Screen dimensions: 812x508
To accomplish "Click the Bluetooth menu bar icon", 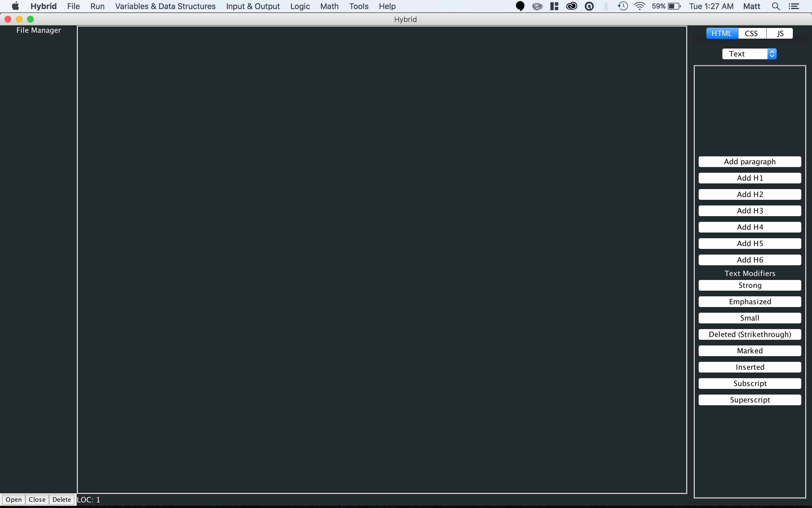I will click(606, 6).
